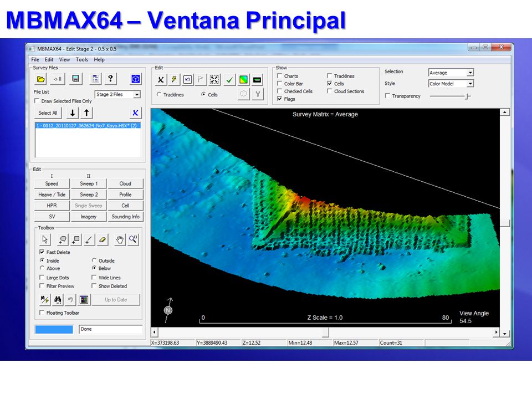Click the colored grid icon beside Up to Date
The height and width of the screenshot is (399, 532).
[84, 300]
